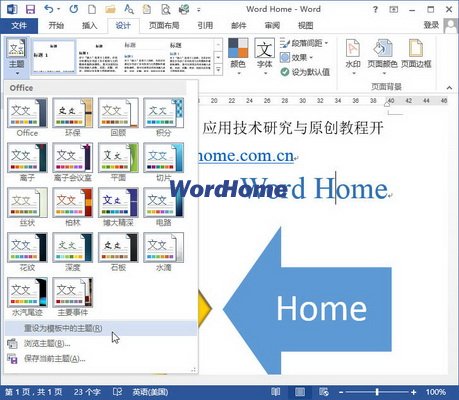Select the 柏林 theme thumbnail

tap(73, 203)
